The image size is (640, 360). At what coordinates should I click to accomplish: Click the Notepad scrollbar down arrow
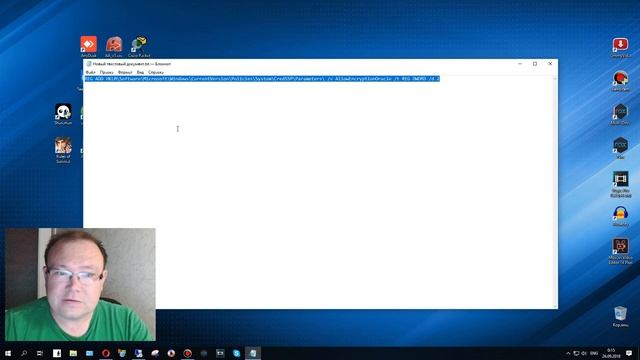555,306
